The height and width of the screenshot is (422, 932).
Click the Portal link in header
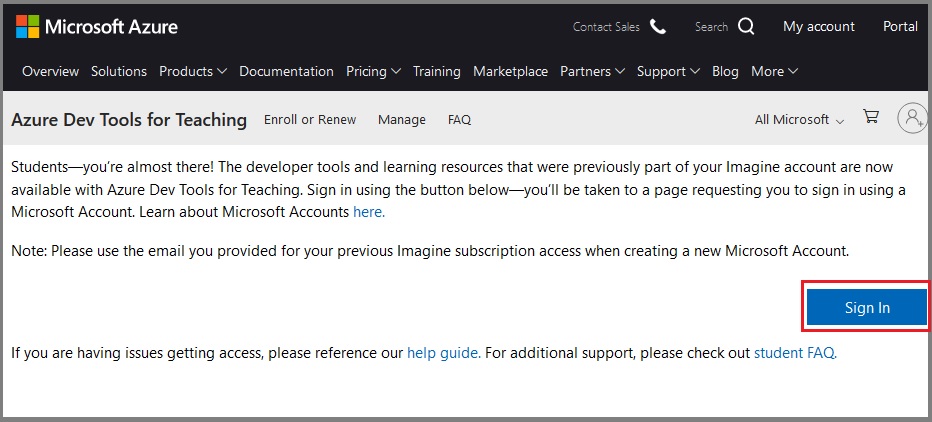point(900,27)
